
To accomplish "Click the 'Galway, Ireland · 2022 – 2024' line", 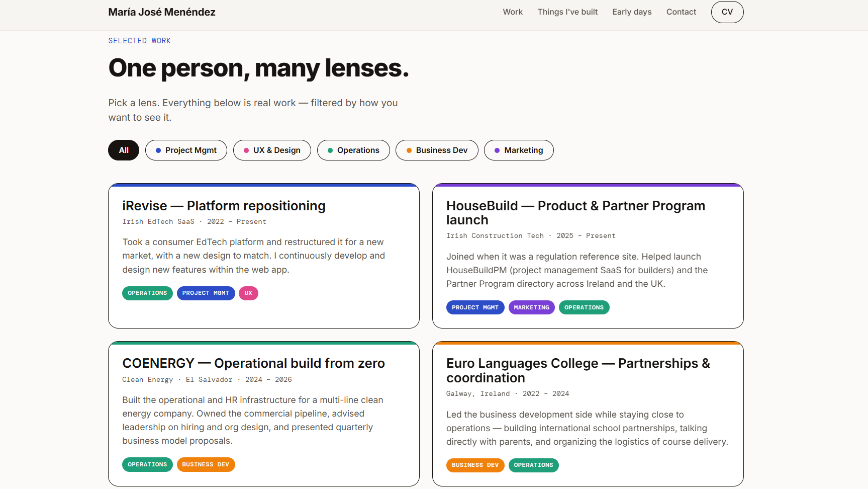I will [x=508, y=394].
